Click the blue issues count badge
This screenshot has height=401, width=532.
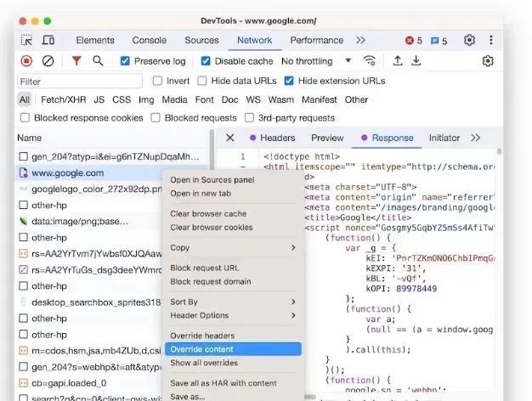point(439,41)
